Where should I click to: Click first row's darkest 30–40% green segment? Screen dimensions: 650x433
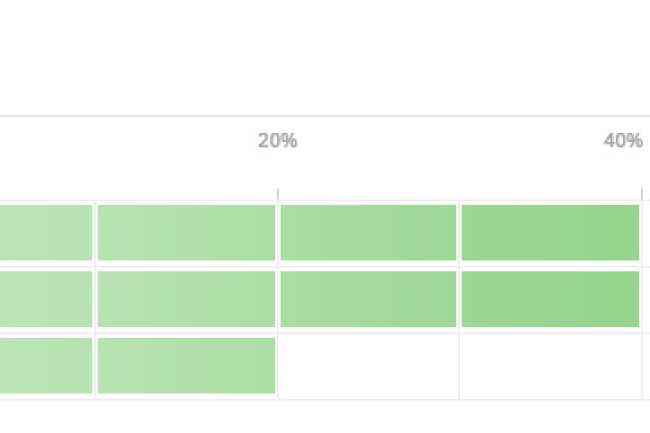pos(550,232)
